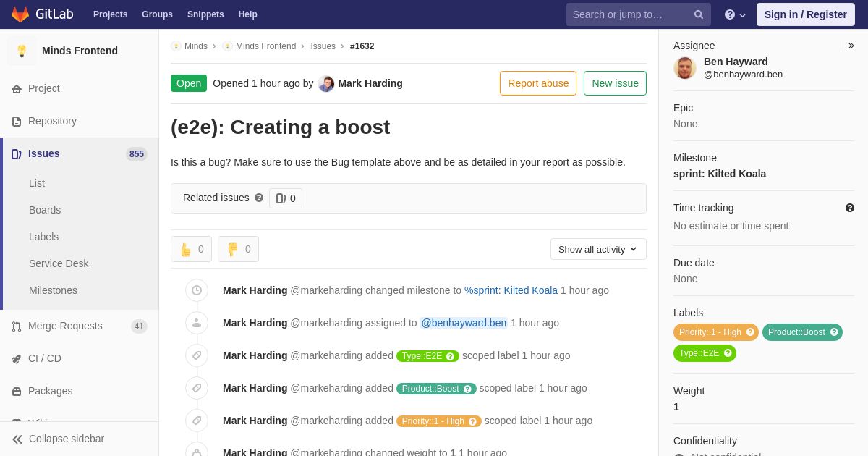Viewport: 868px width, 456px height.
Task: Click the Report abuse button
Action: coord(538,83)
